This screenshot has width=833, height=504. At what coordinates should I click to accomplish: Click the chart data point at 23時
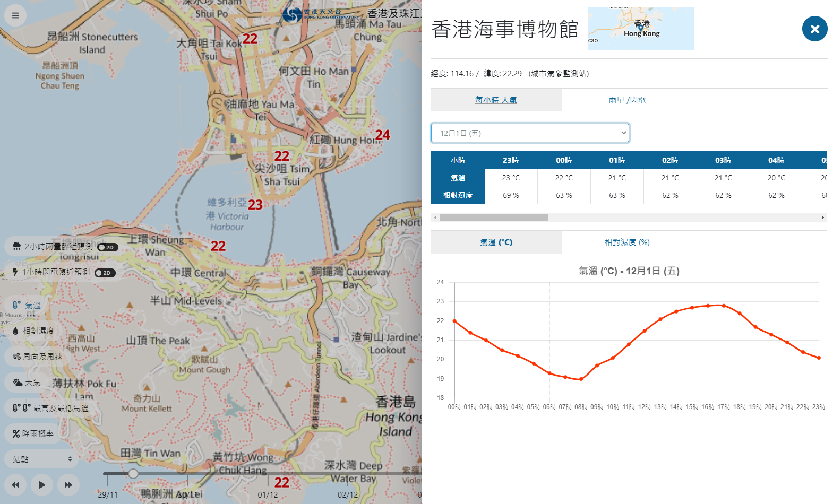(x=819, y=358)
